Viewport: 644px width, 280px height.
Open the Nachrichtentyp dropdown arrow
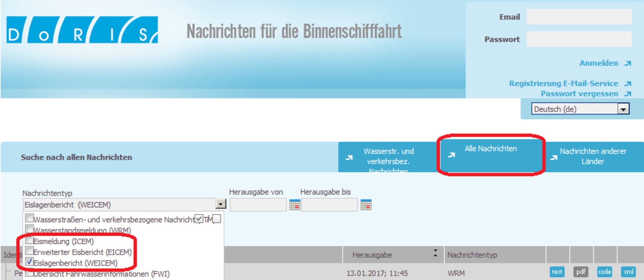[221, 204]
